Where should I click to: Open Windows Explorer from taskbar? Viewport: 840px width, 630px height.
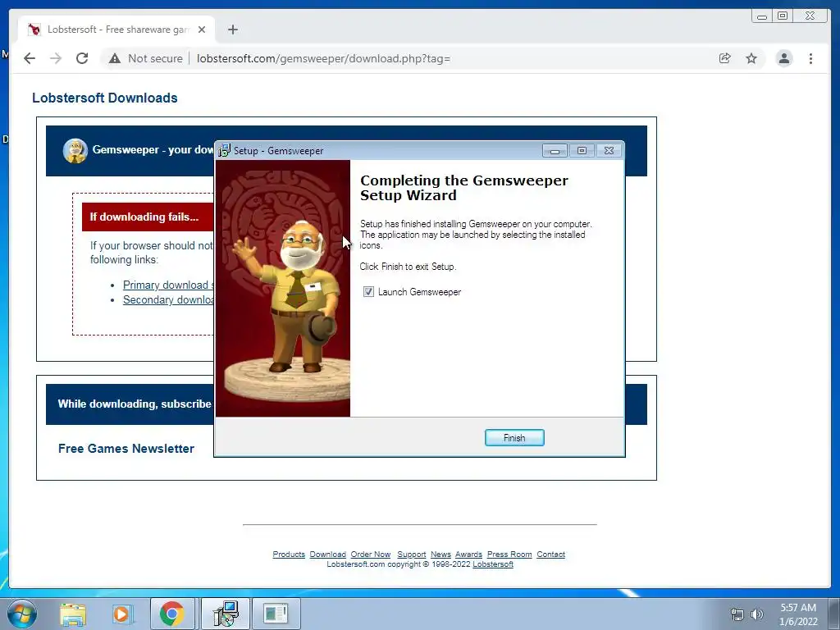click(73, 614)
